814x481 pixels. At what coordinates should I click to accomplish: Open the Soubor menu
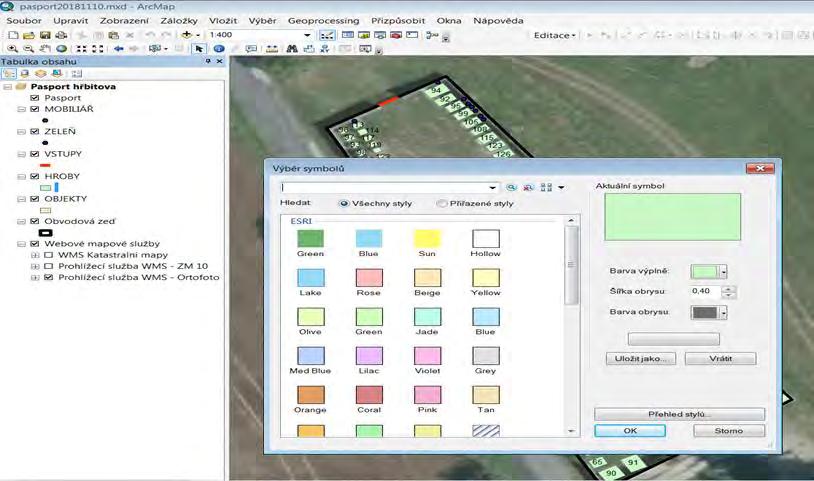point(24,21)
